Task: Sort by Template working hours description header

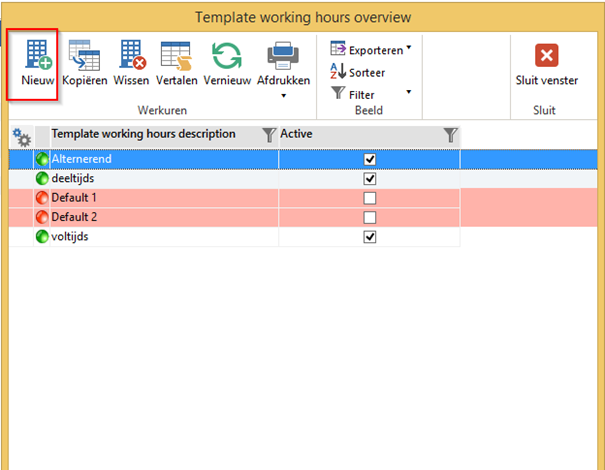Action: click(x=143, y=134)
